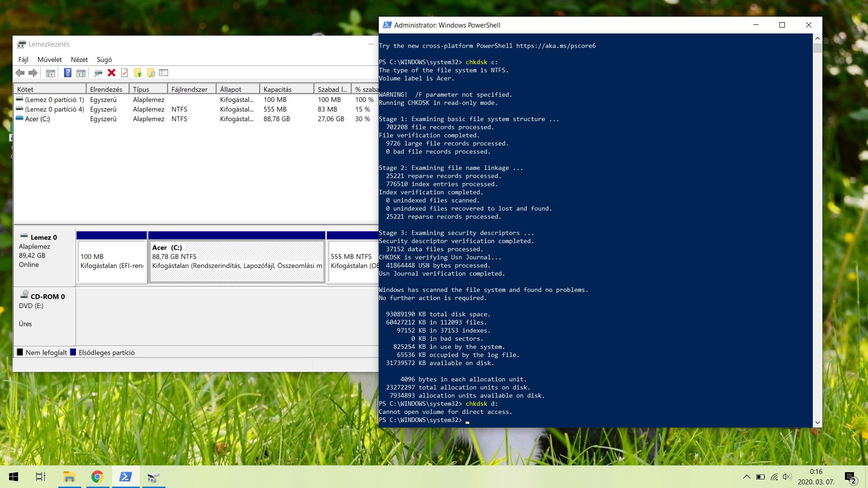This screenshot has height=488, width=868.
Task: Click the folder with green arrow icon
Action: 138,73
